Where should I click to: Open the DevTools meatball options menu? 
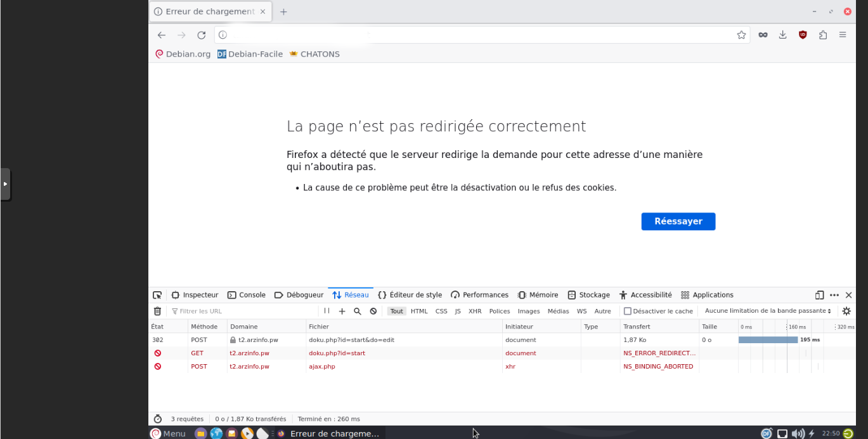(834, 294)
